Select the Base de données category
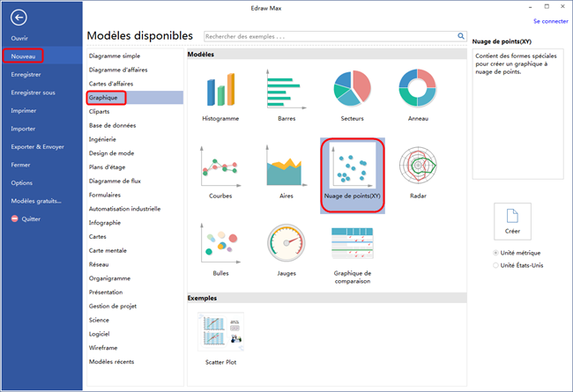Screen dimensions: 573x392 112,125
